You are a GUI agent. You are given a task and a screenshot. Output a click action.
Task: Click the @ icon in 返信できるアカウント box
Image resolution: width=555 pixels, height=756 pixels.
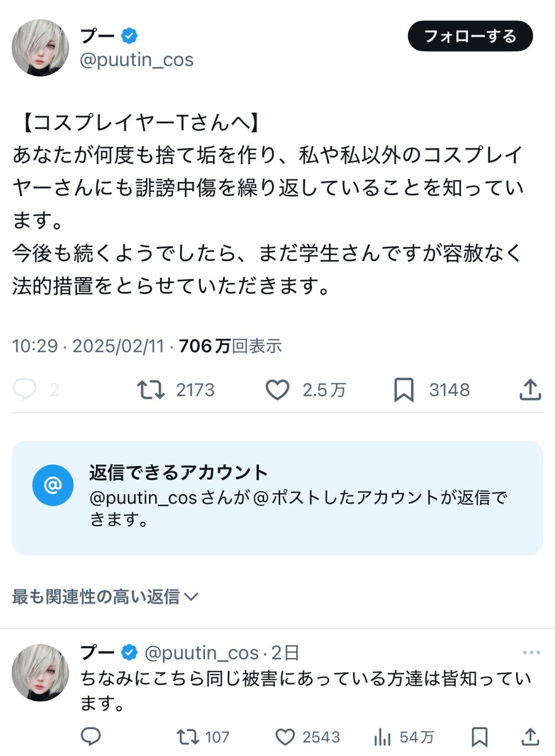coord(53,485)
